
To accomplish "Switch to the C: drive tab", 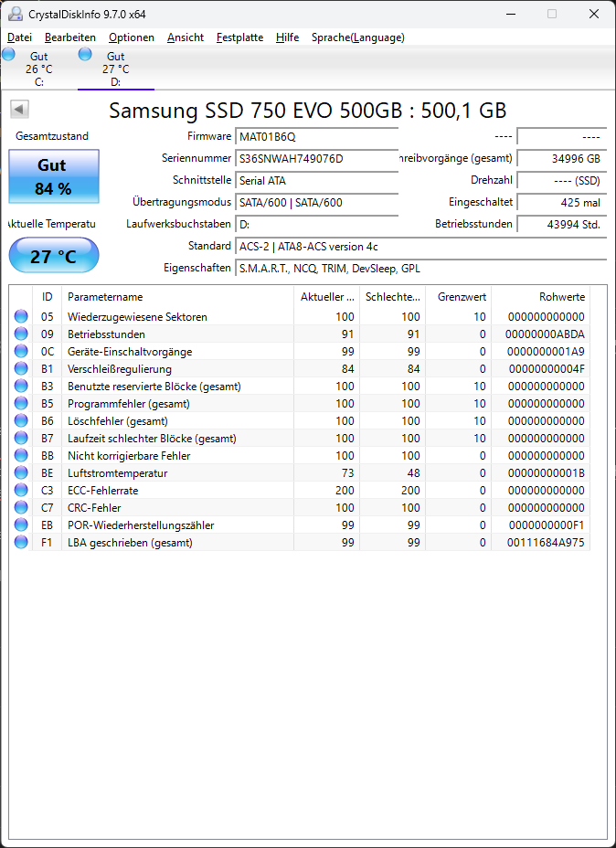I will [39, 69].
